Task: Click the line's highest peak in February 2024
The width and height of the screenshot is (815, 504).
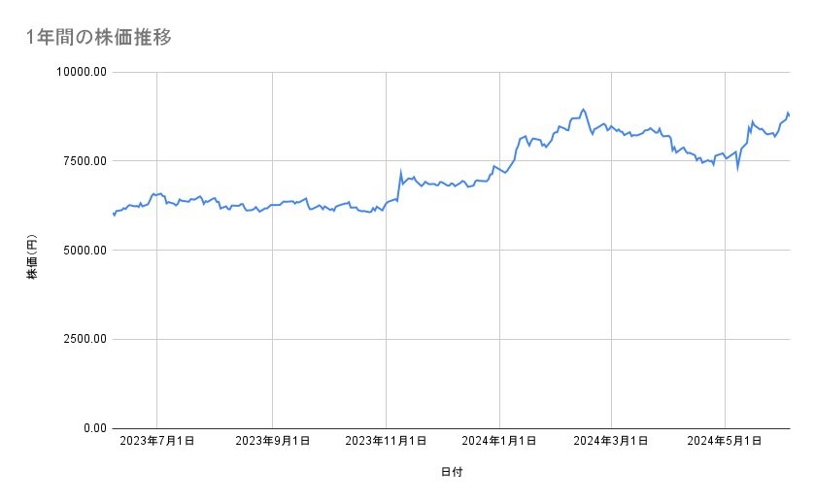Action: tap(583, 109)
